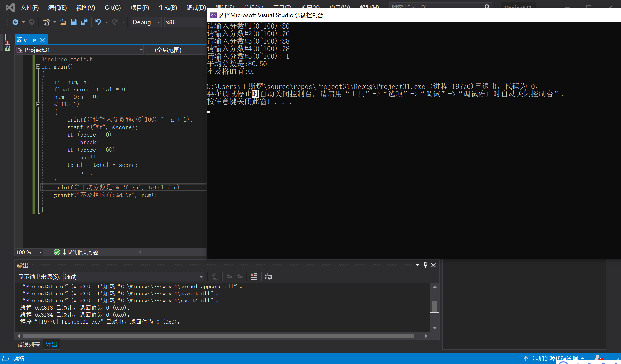Click the output horizontal scrollbar thumb
Viewport: 621px width, 364px height.
[218, 336]
